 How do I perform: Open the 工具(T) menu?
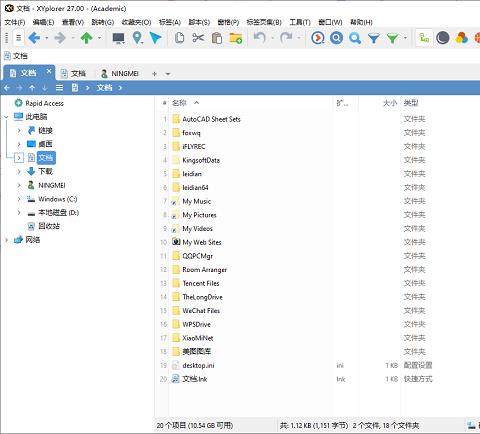point(300,22)
